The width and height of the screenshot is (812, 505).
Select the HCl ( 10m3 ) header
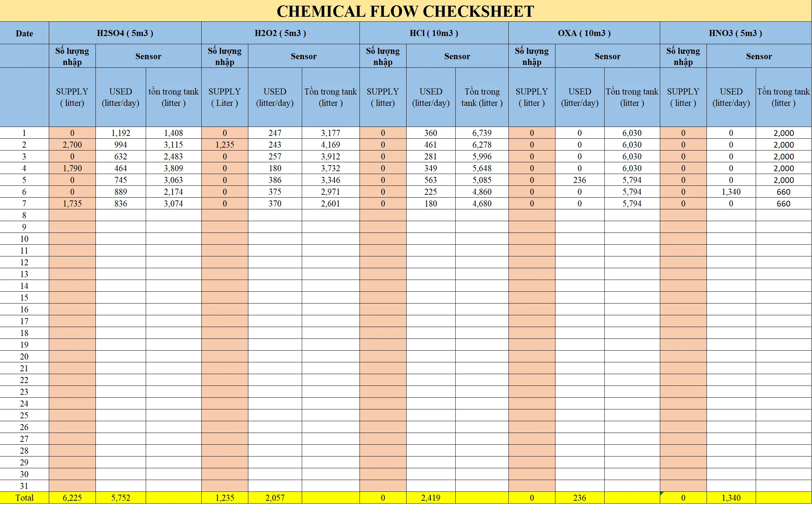click(434, 33)
